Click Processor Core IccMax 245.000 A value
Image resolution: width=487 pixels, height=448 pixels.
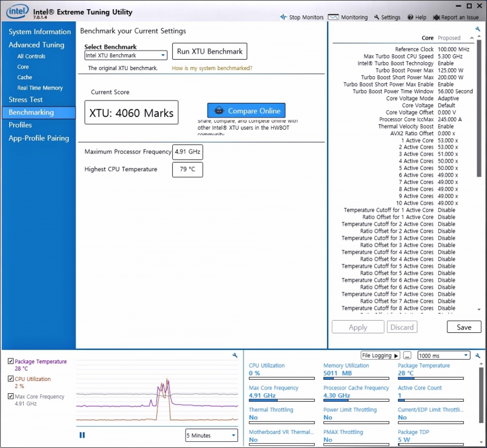coord(450,119)
